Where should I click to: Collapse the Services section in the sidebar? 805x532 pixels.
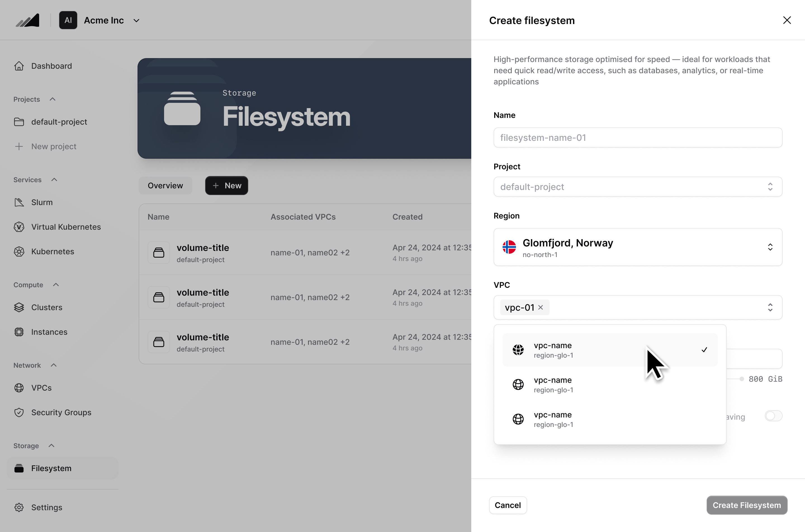(54, 179)
